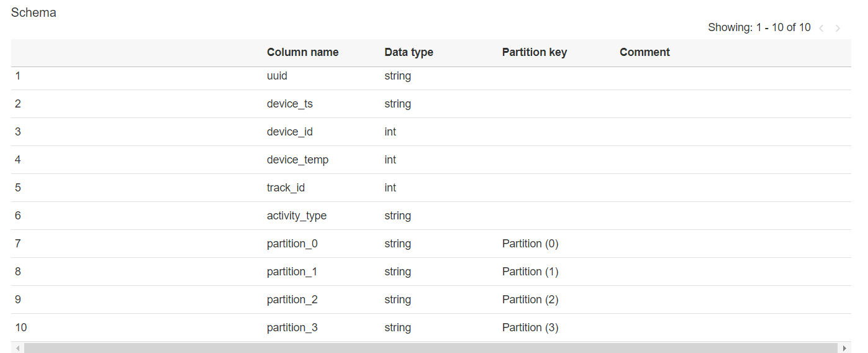The height and width of the screenshot is (353, 868).
Task: Go to next page of schema results
Action: [838, 28]
